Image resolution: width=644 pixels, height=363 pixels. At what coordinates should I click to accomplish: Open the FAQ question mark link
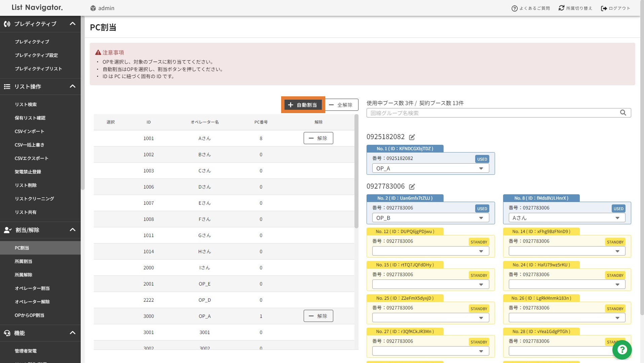(514, 8)
